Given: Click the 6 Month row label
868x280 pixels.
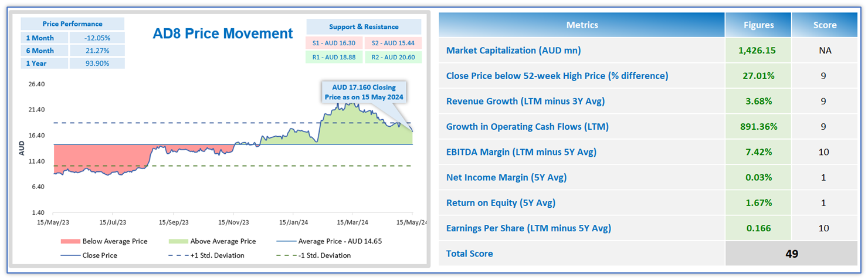Looking at the screenshot, I should pyautogui.click(x=45, y=50).
